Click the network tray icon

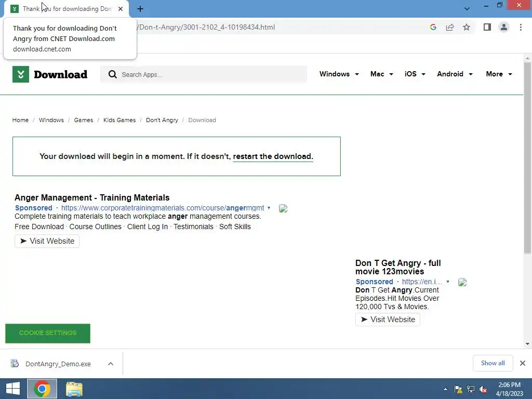(x=471, y=389)
